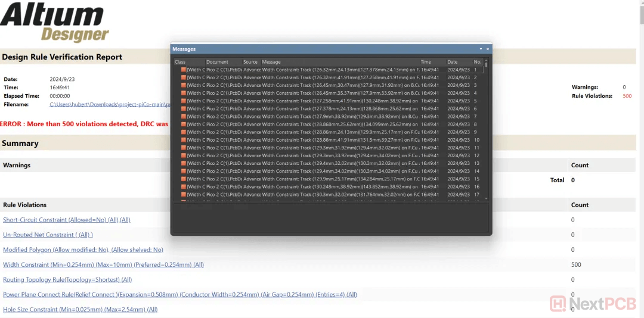Select the error icon beside message 10
644x318 pixels.
(x=184, y=140)
